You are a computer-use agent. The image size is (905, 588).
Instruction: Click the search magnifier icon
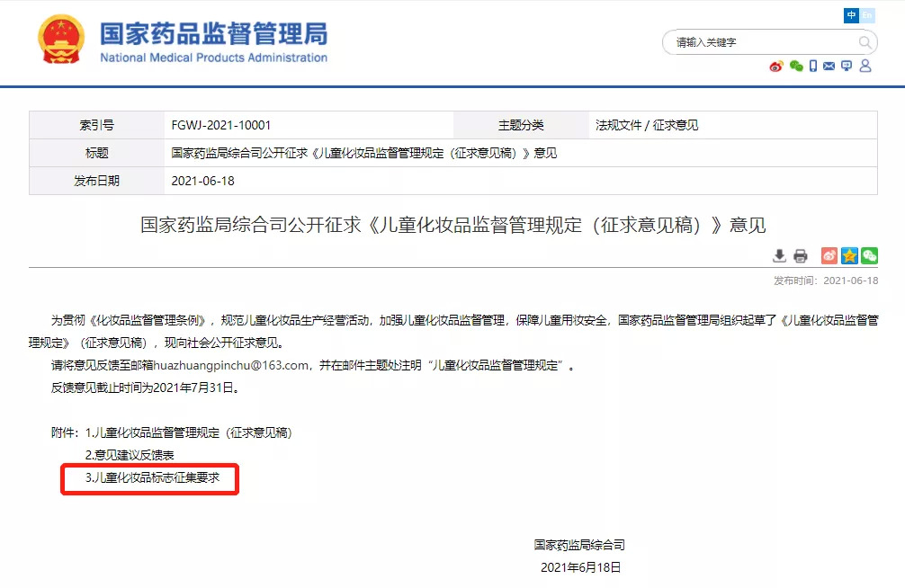[864, 42]
